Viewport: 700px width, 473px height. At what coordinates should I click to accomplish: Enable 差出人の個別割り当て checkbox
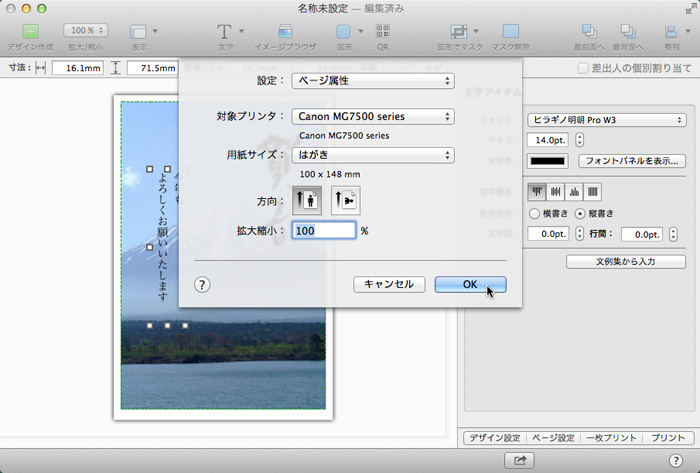[x=584, y=68]
